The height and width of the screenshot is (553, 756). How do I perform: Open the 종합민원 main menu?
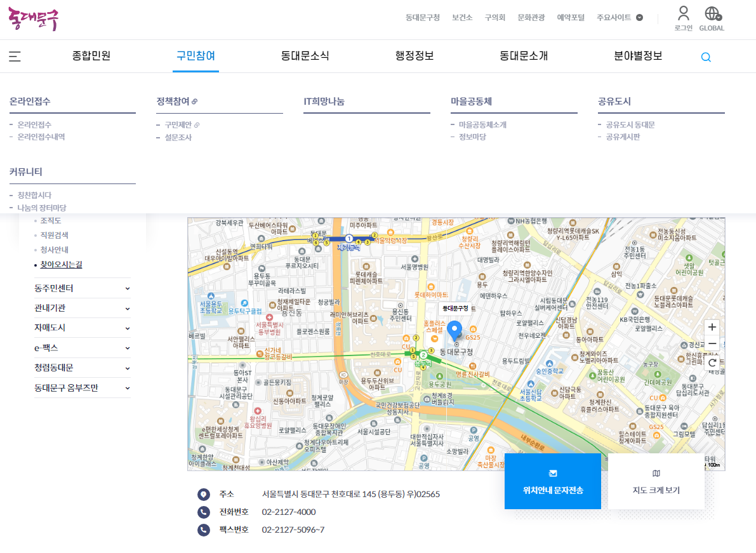point(91,56)
